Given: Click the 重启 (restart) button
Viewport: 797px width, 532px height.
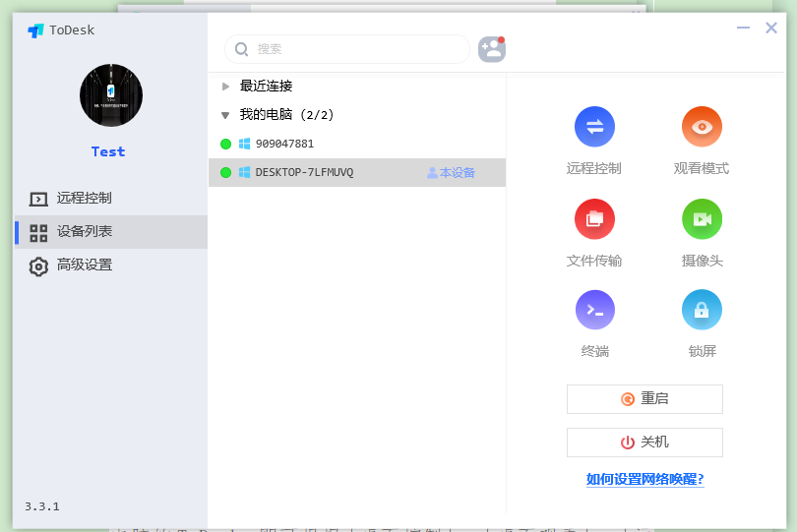Looking at the screenshot, I should [x=644, y=399].
